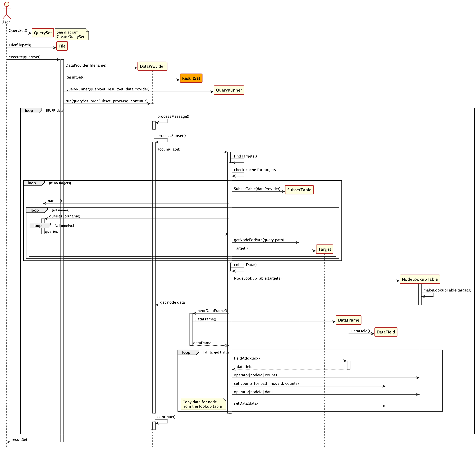The height and width of the screenshot is (449, 476).
Task: Click the resultSet return message label
Action: pyautogui.click(x=19, y=439)
